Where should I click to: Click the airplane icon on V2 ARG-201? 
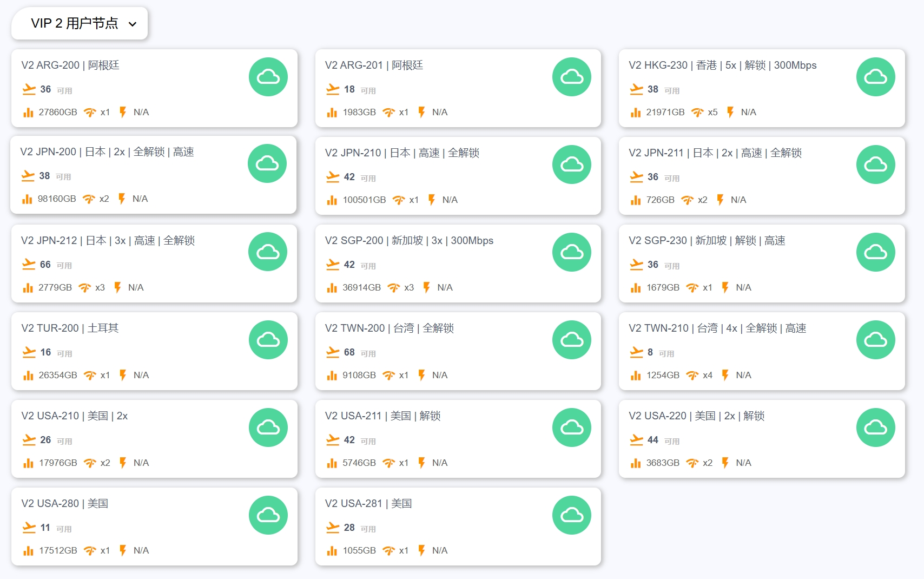tap(333, 89)
